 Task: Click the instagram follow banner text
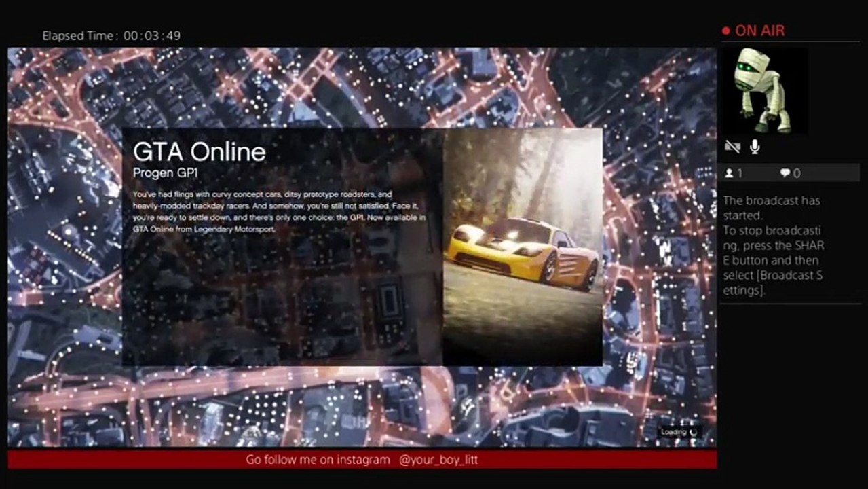tap(362, 460)
